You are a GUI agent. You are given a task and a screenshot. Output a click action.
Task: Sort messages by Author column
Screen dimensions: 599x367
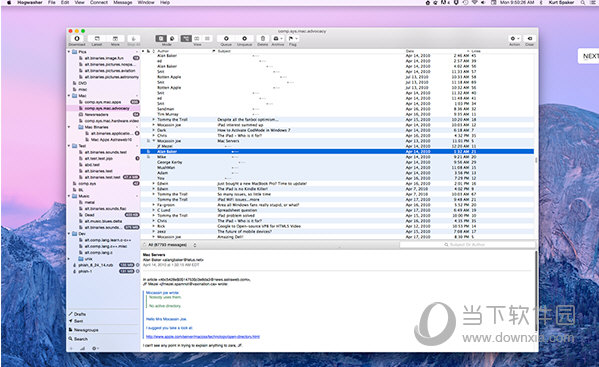click(163, 51)
